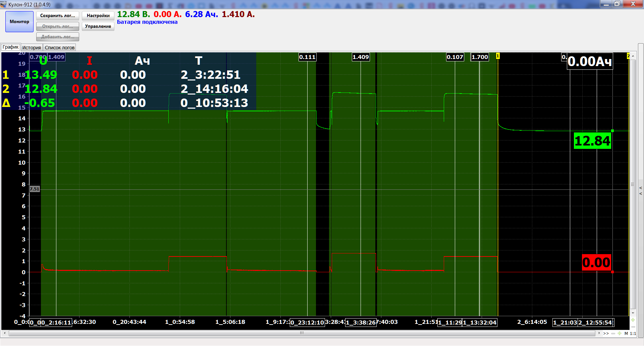Switch to the История tab
This screenshot has width=644, height=346.
pyautogui.click(x=32, y=48)
